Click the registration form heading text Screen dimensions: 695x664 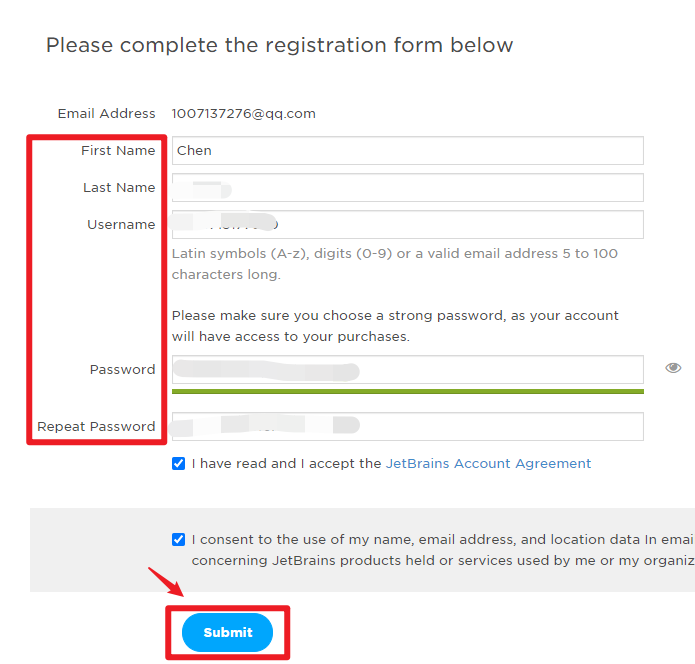[279, 45]
